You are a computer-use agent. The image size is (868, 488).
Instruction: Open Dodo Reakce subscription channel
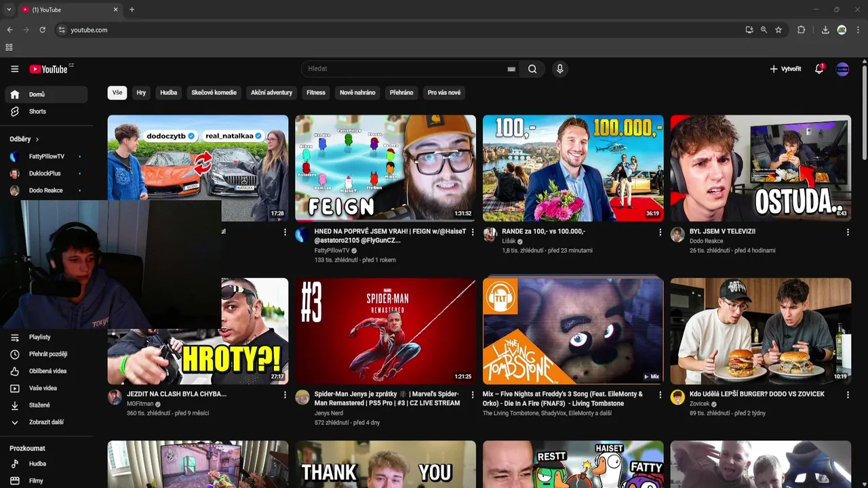pos(46,190)
